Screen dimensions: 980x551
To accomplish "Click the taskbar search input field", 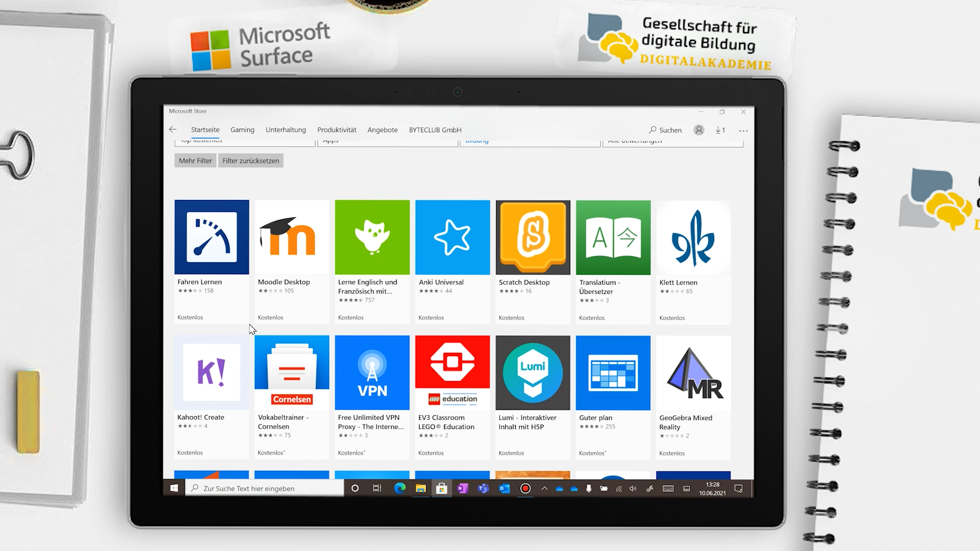I will (x=264, y=488).
